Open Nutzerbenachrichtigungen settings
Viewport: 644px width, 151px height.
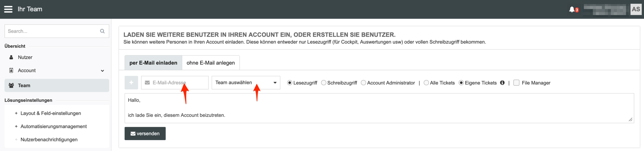[49, 139]
